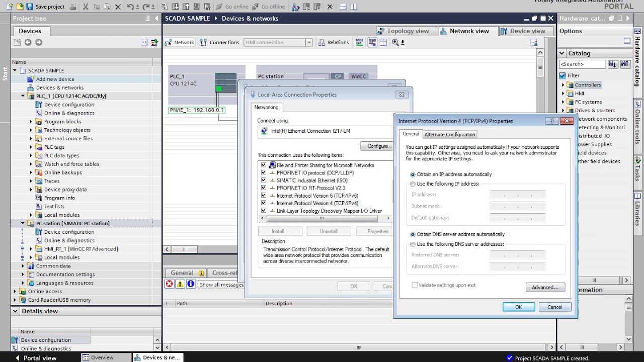Image resolution: width=644 pixels, height=362 pixels.
Task: Expand Program blocks in the project tree
Action: (x=31, y=122)
